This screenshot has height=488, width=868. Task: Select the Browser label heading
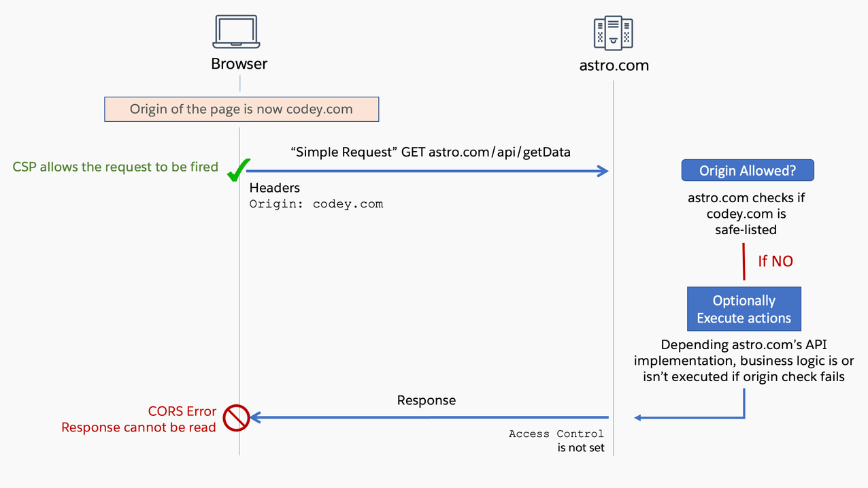tap(239, 63)
